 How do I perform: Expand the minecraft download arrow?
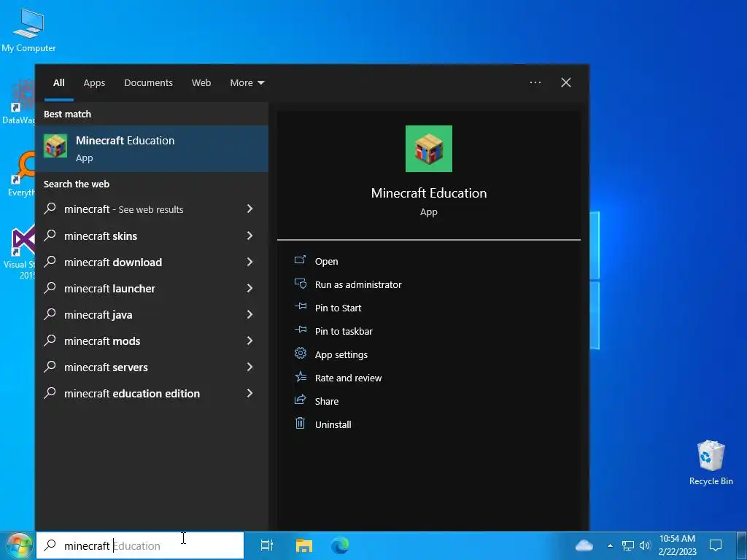pyautogui.click(x=249, y=262)
